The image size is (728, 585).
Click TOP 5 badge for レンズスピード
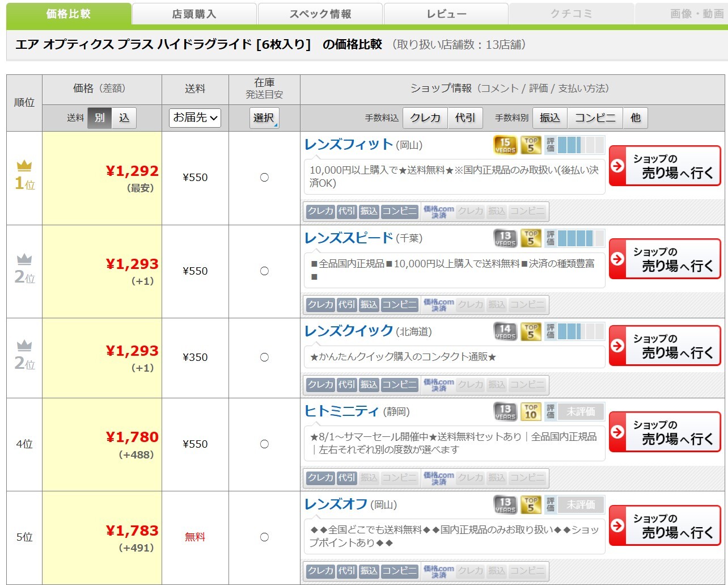pos(531,238)
